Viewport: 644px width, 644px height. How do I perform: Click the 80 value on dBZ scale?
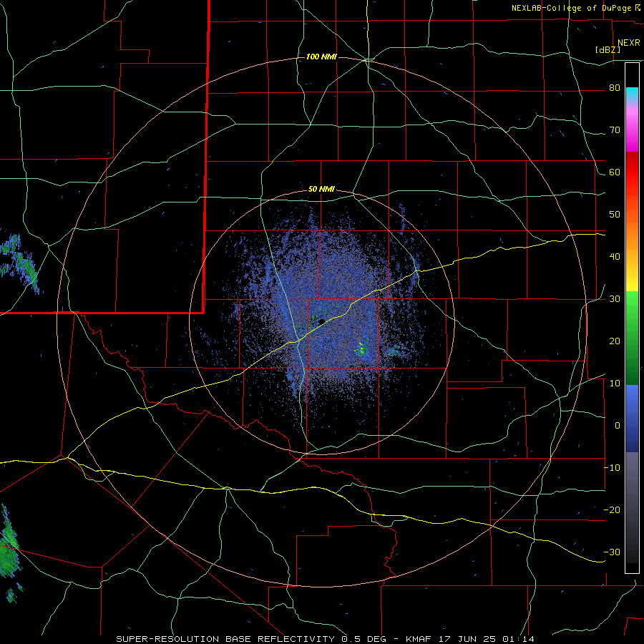click(615, 87)
